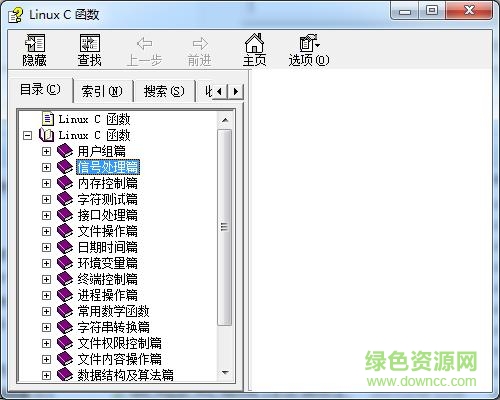Image resolution: width=500 pixels, height=400 pixels.
Task: Click the 隐藏 (Hide) toolbar icon
Action: tap(34, 43)
